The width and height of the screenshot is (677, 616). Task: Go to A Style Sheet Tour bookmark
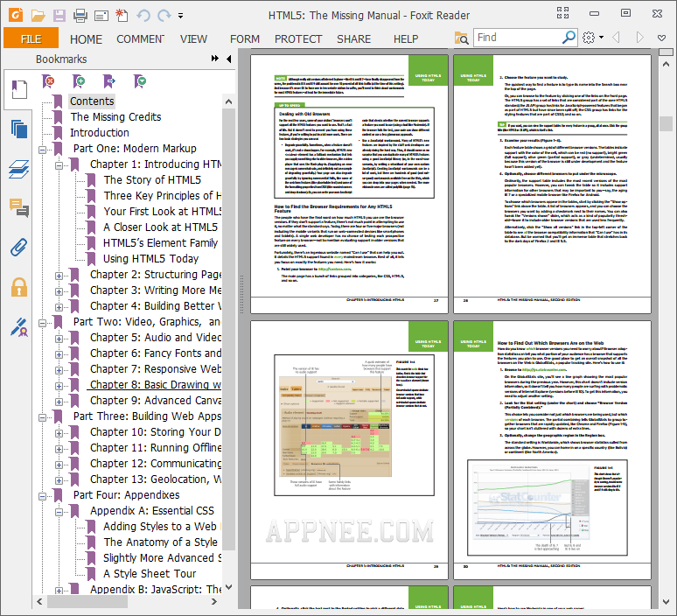point(150,574)
